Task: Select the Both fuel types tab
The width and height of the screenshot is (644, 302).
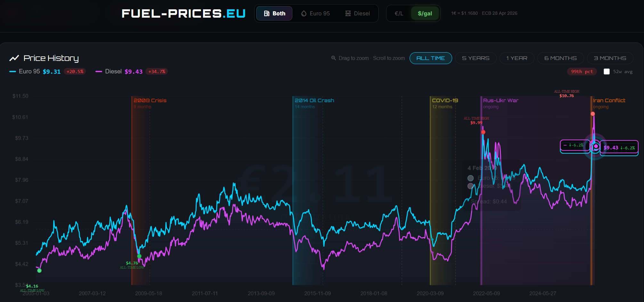Action: point(274,13)
